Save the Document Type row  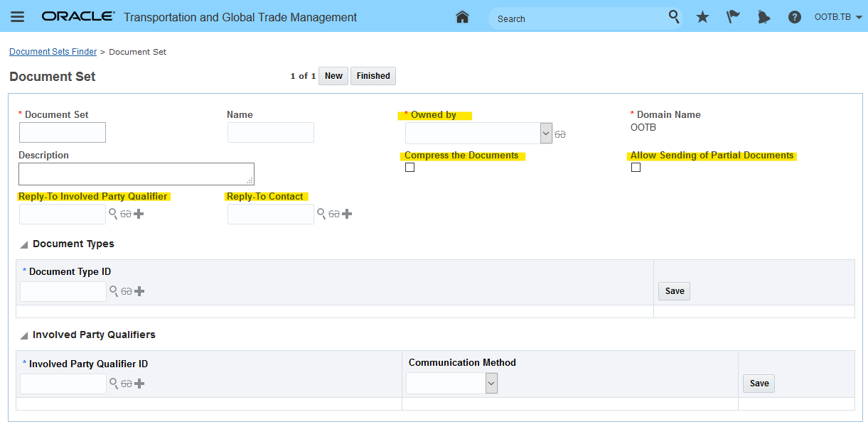tap(675, 291)
